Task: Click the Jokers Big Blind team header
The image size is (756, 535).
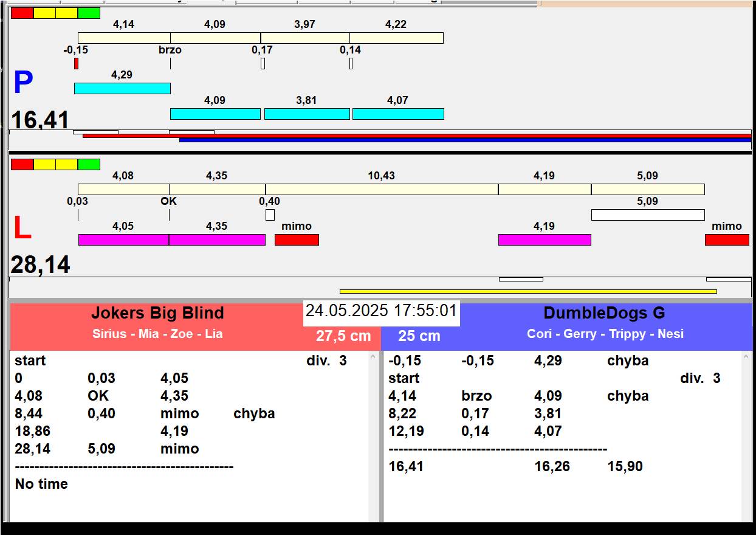Action: pyautogui.click(x=157, y=313)
